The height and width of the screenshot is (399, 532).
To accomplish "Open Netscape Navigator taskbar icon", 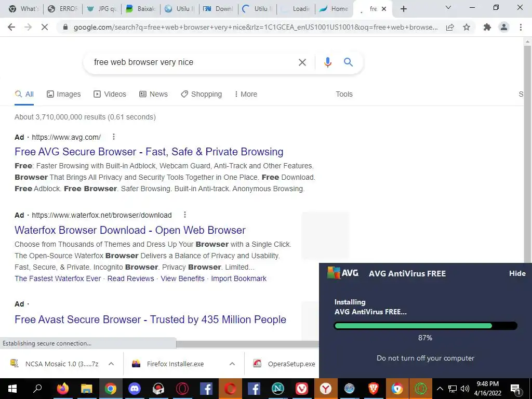I will (278, 389).
